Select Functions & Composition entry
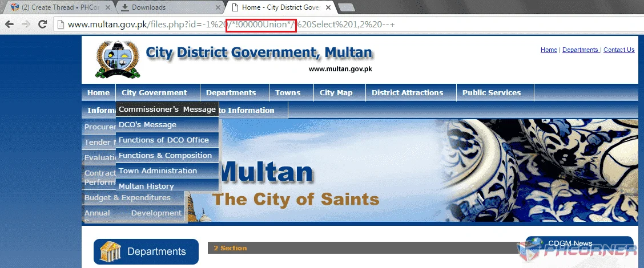Image resolution: width=644 pixels, height=268 pixels. tap(167, 156)
